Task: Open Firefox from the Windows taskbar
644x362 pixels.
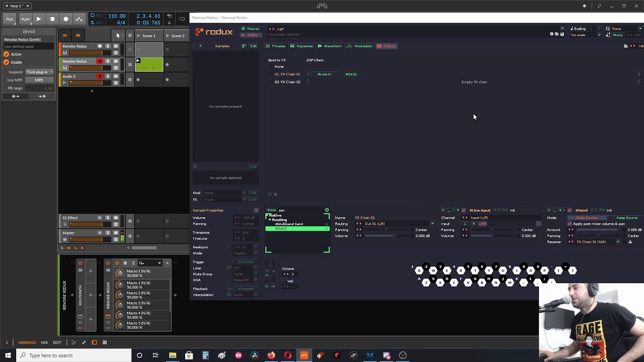Action: [271, 355]
